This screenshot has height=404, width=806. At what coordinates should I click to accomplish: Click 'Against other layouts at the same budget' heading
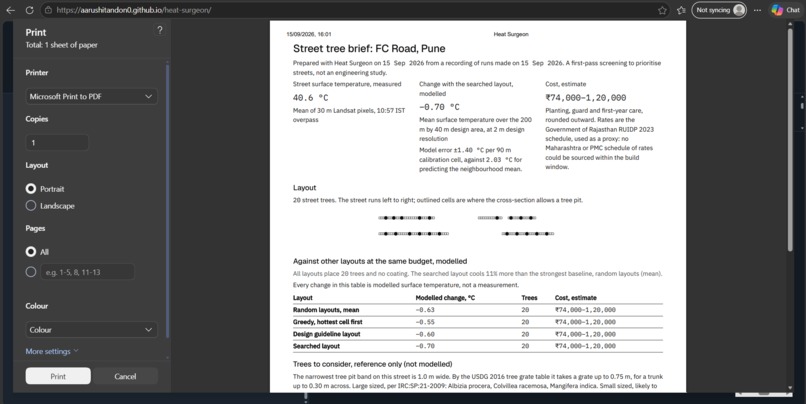[x=380, y=261]
